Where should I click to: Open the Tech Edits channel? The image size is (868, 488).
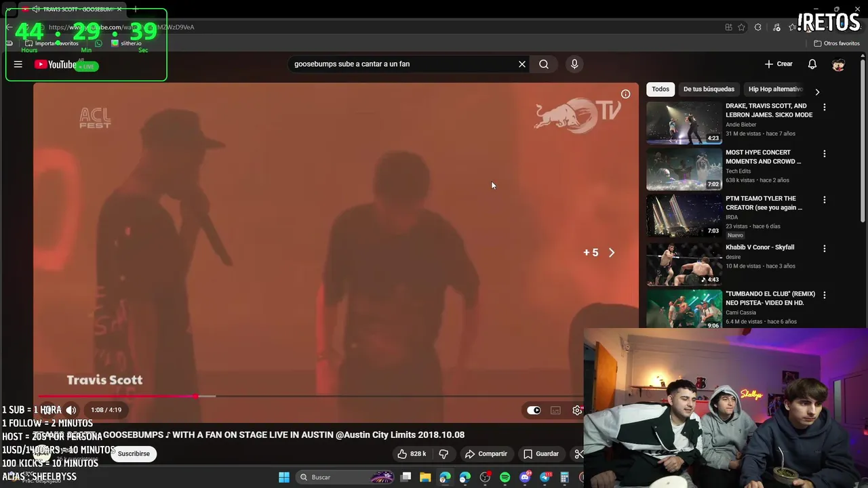point(738,171)
